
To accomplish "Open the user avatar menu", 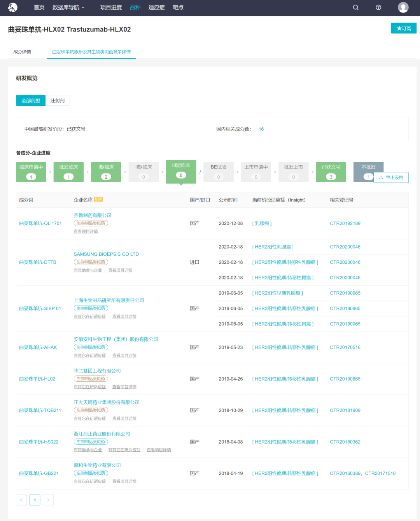I will 403,7.
